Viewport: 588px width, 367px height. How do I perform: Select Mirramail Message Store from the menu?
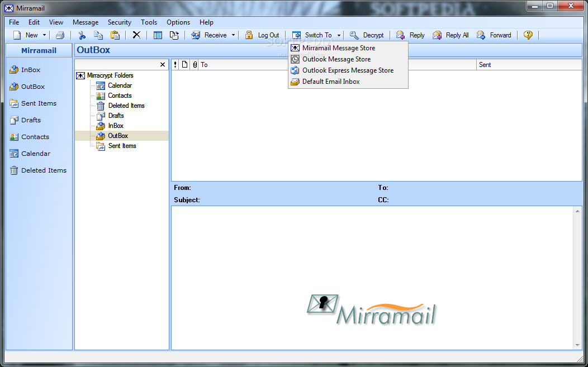pyautogui.click(x=348, y=48)
